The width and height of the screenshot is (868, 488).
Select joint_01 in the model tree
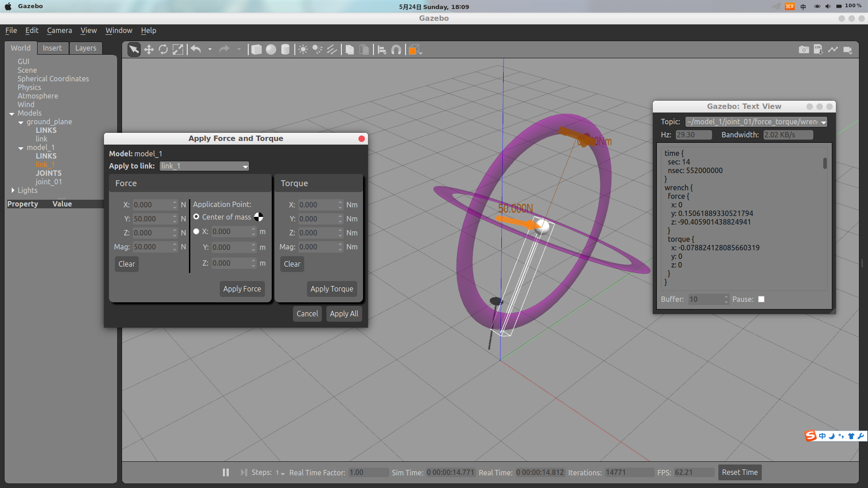click(49, 182)
